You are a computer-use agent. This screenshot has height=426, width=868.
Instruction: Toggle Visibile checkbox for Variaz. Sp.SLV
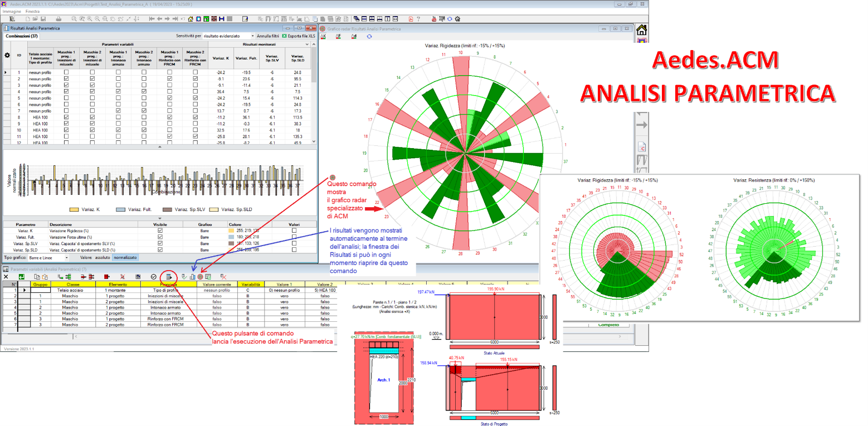coord(160,243)
